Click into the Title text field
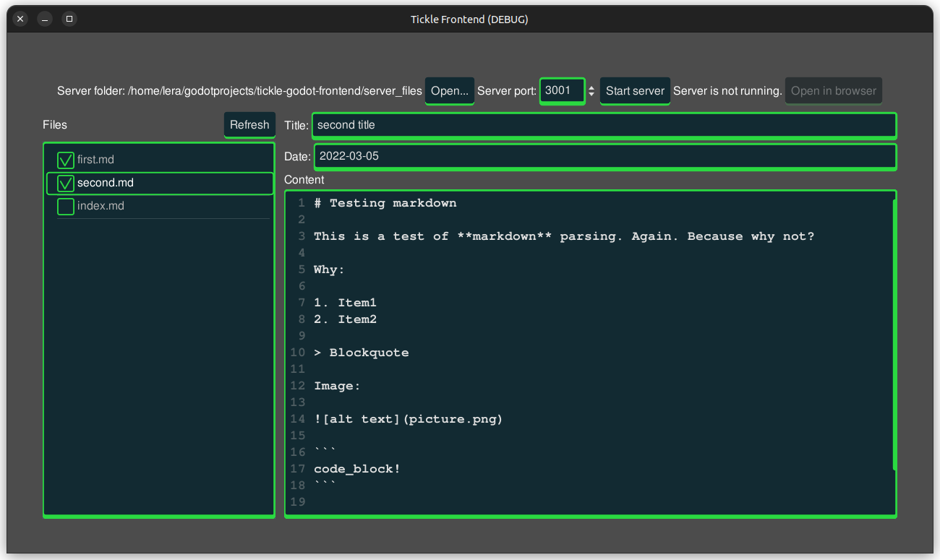The width and height of the screenshot is (940, 560). [x=604, y=125]
